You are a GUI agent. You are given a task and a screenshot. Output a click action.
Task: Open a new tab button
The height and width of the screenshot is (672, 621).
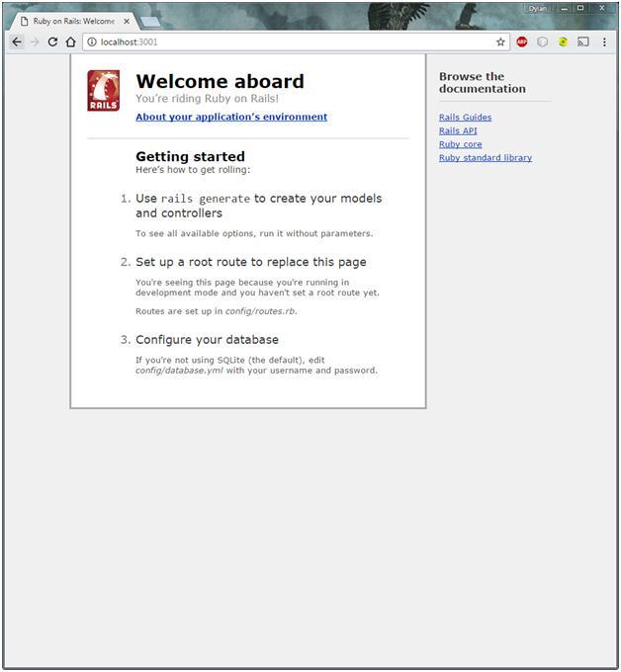click(150, 22)
